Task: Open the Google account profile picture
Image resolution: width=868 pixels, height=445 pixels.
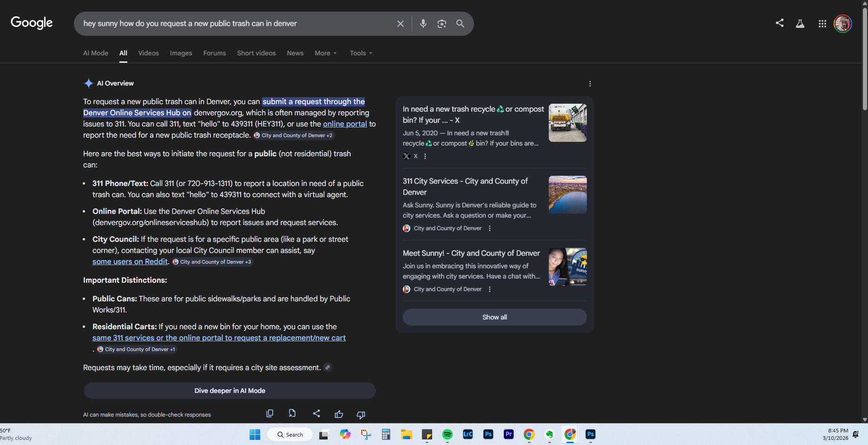Action: [842, 24]
